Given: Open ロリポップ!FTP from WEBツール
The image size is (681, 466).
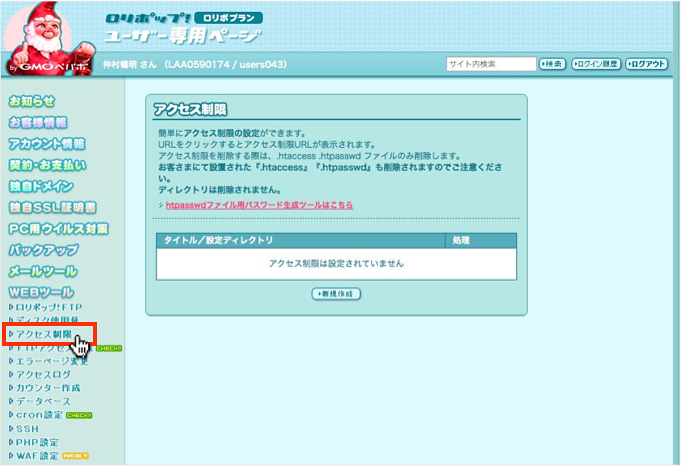Looking at the screenshot, I should coord(49,307).
